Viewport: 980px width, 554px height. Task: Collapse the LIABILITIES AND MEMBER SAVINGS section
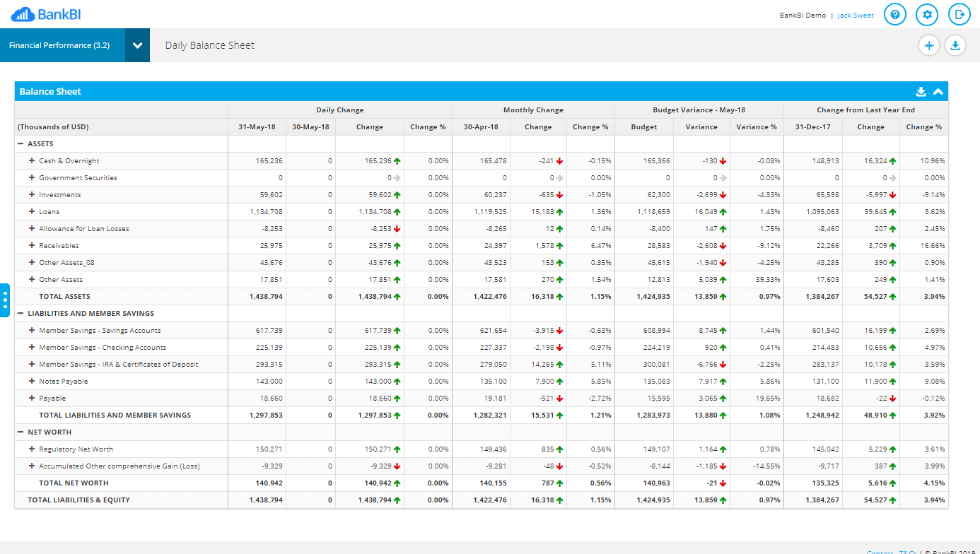pyautogui.click(x=21, y=313)
